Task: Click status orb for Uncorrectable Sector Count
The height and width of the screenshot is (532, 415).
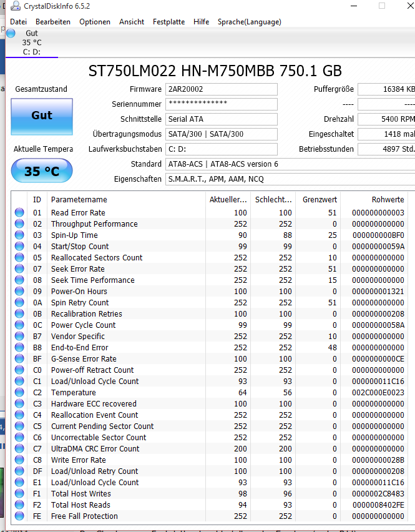Action: tap(19, 437)
